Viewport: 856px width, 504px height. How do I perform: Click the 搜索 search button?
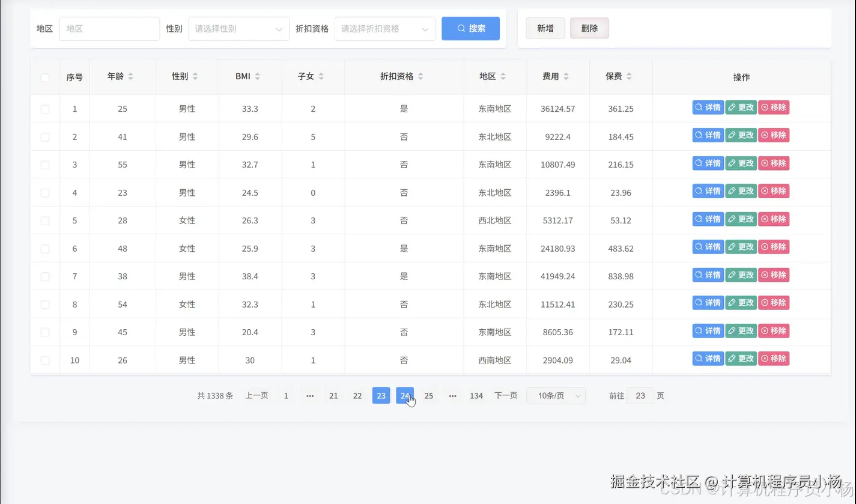pyautogui.click(x=470, y=29)
